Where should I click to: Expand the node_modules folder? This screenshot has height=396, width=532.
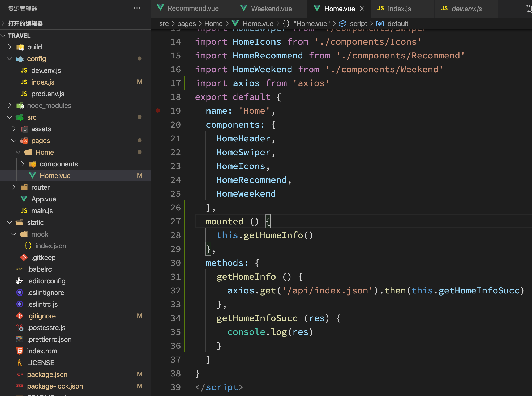10,106
